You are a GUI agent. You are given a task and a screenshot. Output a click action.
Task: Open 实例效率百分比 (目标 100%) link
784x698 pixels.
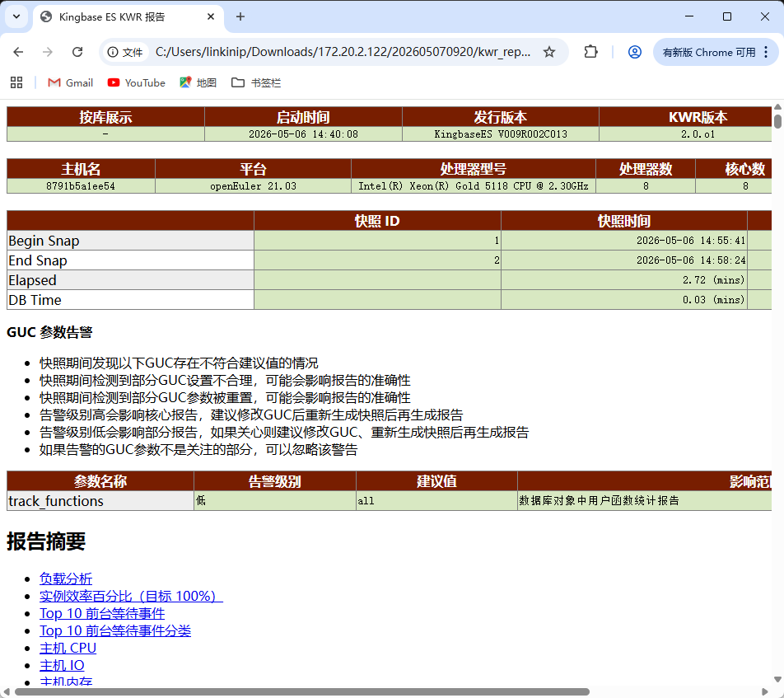[131, 597]
